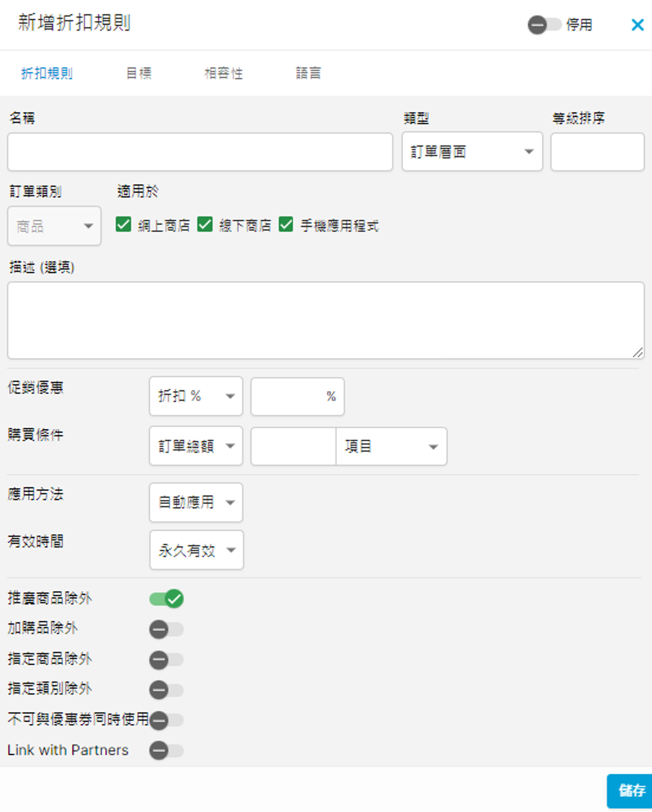Screen dimensions: 652x812
Task: Open the 相容性 tab
Action: [x=223, y=73]
